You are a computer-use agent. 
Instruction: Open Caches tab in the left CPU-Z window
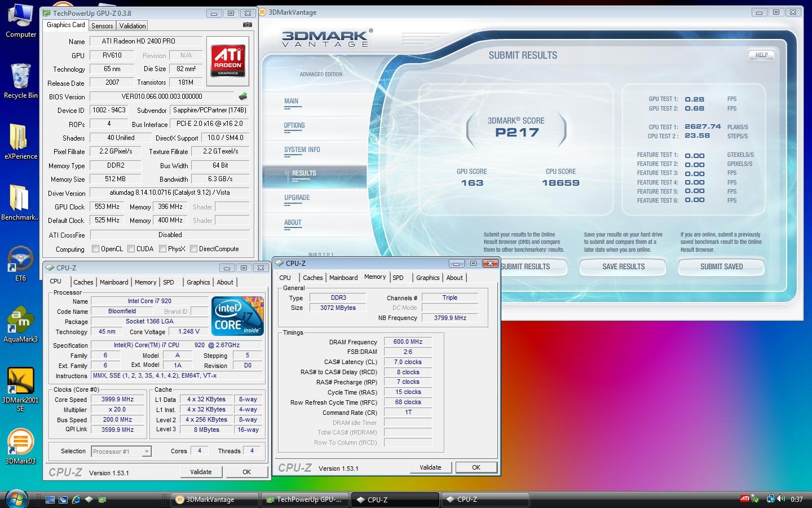(x=83, y=282)
